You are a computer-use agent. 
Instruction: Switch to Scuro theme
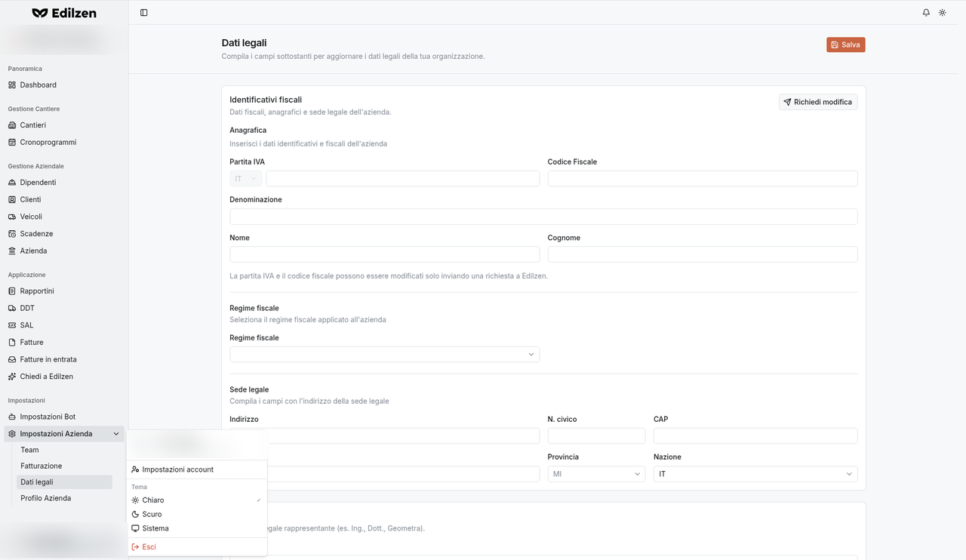point(197,515)
